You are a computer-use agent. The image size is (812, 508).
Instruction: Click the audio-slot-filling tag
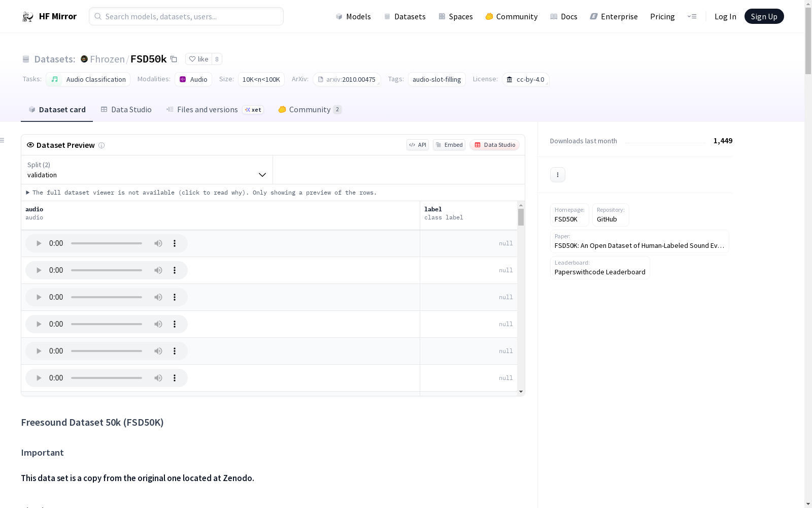pyautogui.click(x=437, y=79)
